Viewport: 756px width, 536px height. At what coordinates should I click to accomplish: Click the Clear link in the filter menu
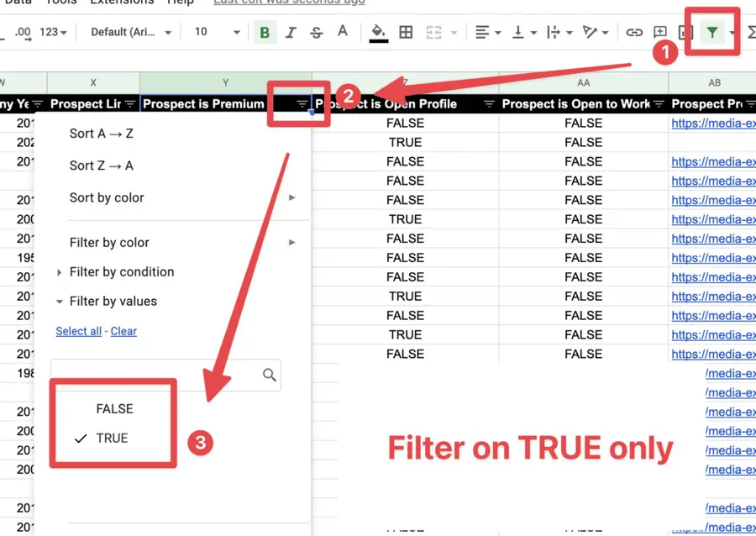pos(123,331)
